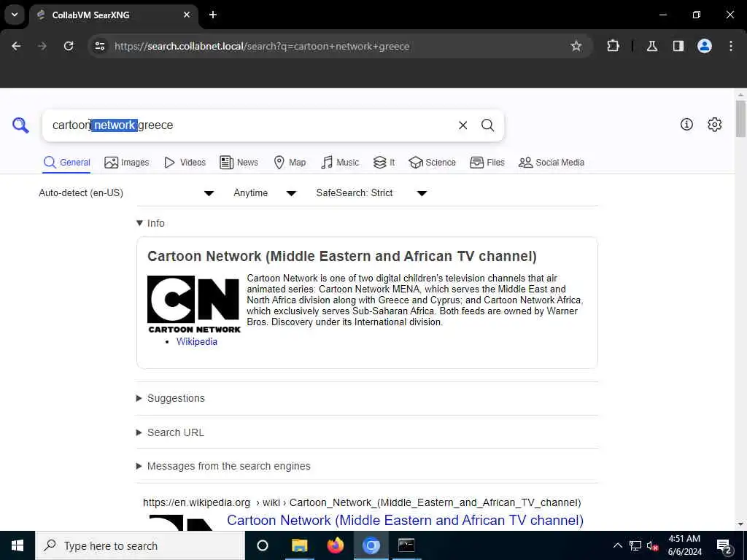Open a new browser tab

click(x=213, y=15)
